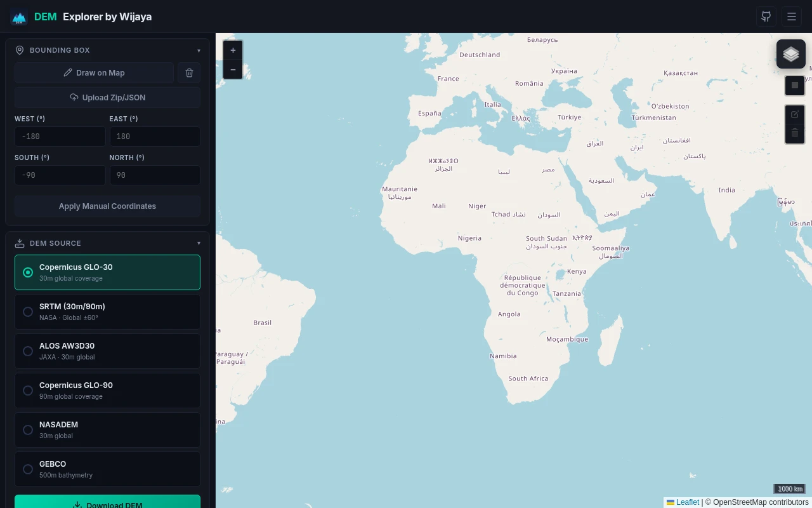Viewport: 812px width, 508px height.
Task: Focus the West longitude input field
Action: (60, 137)
